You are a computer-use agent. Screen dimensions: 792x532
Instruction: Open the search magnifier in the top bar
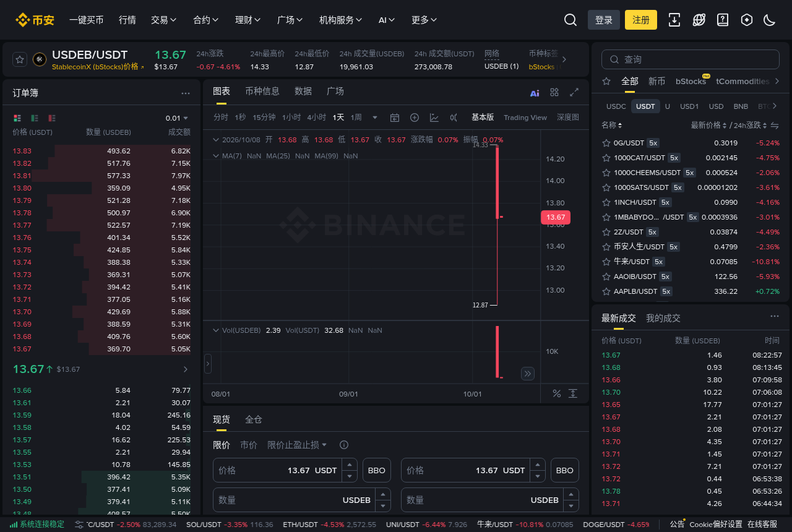pos(570,20)
